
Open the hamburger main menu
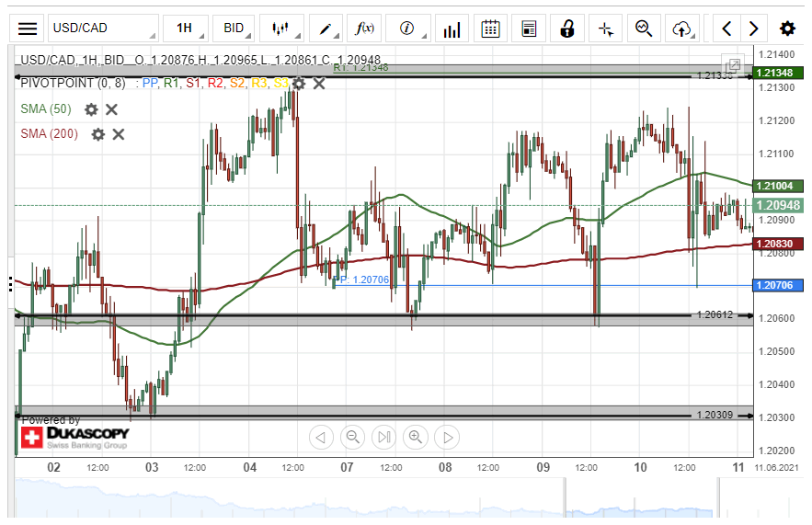click(29, 28)
